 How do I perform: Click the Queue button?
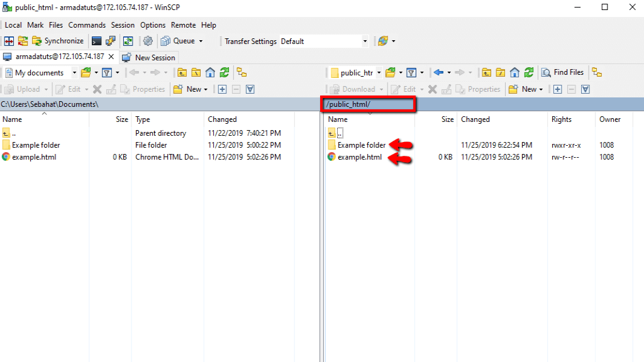178,41
